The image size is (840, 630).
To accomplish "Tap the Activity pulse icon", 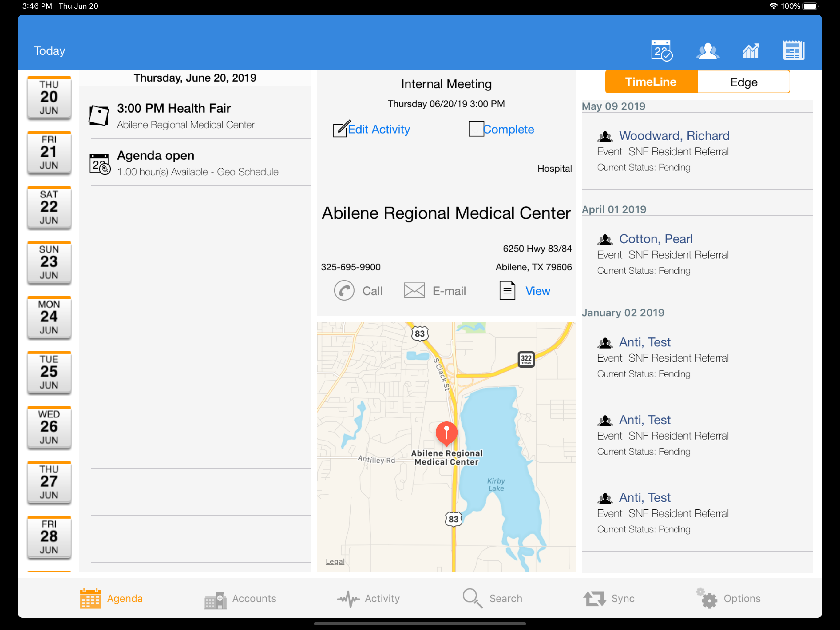I will pyautogui.click(x=348, y=599).
